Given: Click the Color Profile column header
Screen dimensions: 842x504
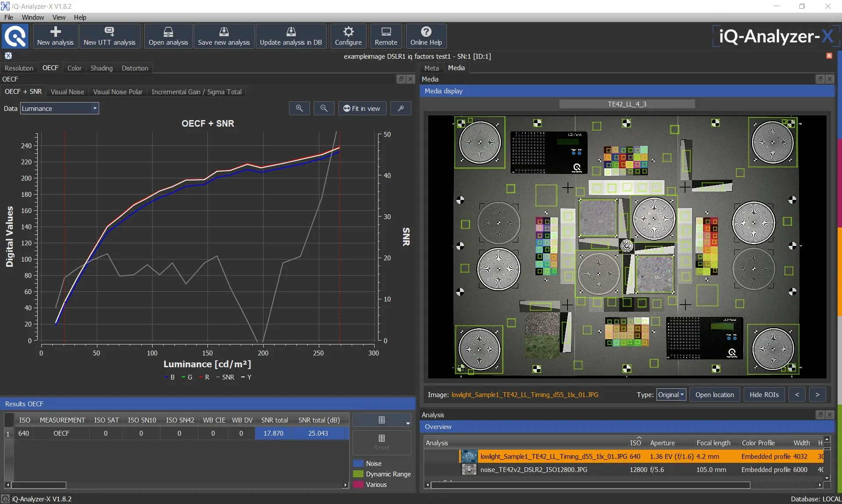Looking at the screenshot, I should (x=758, y=443).
